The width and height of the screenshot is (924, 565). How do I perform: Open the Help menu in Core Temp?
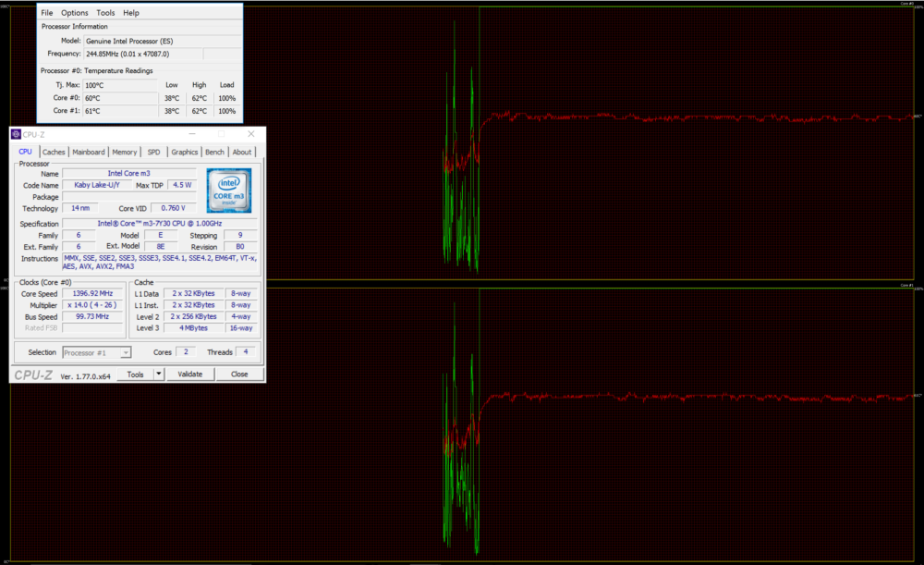coord(131,13)
